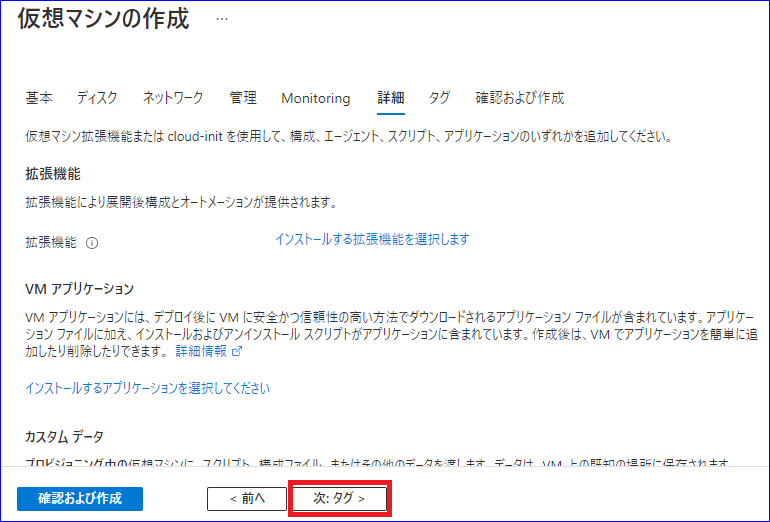Click the blue 確認および作成 button
The height and width of the screenshot is (522, 770).
pos(80,499)
